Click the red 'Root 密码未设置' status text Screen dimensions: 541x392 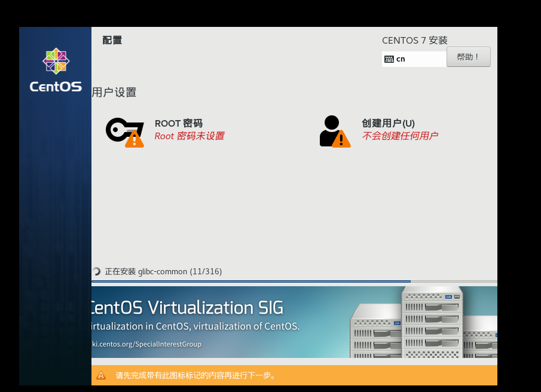pyautogui.click(x=189, y=136)
